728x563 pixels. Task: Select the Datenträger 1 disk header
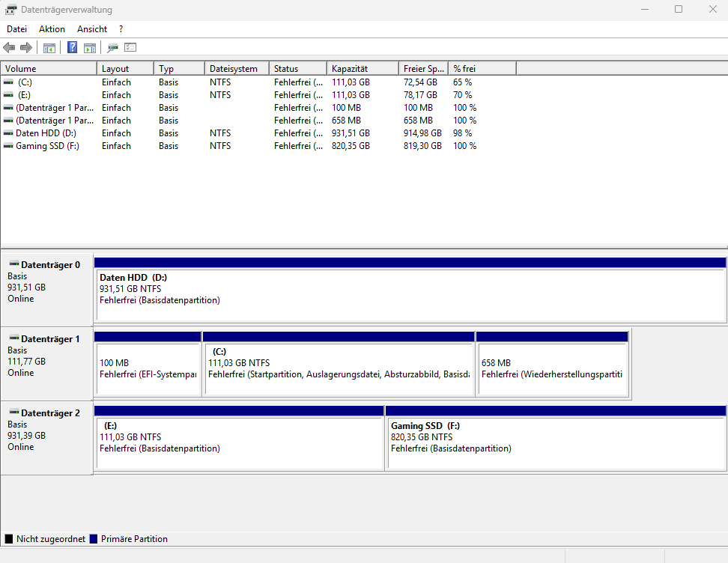(x=46, y=362)
